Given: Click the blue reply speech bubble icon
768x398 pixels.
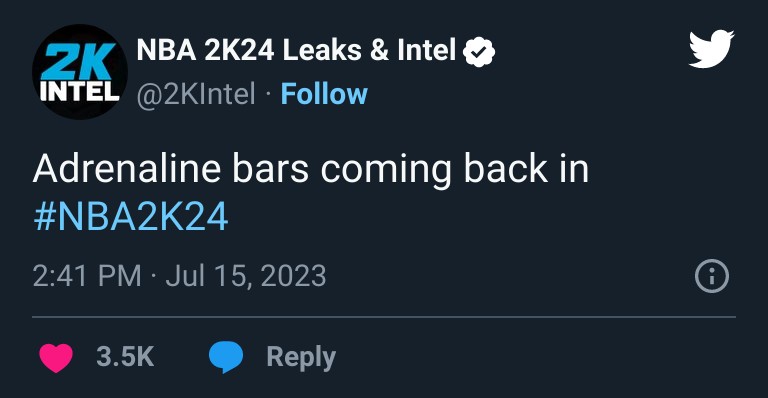Looking at the screenshot, I should pyautogui.click(x=226, y=357).
